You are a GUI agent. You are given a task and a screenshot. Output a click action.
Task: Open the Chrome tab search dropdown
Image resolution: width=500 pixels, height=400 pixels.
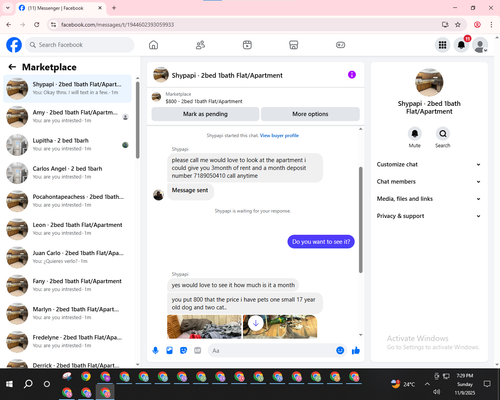click(8, 8)
